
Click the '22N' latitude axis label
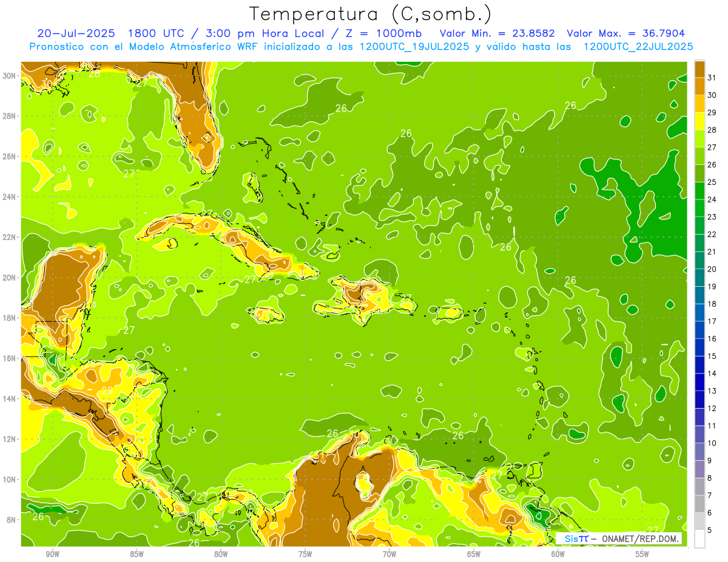(8, 237)
